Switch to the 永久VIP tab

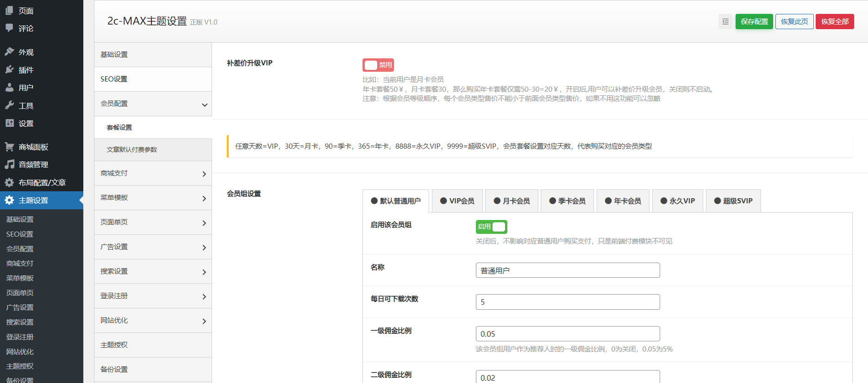click(678, 201)
